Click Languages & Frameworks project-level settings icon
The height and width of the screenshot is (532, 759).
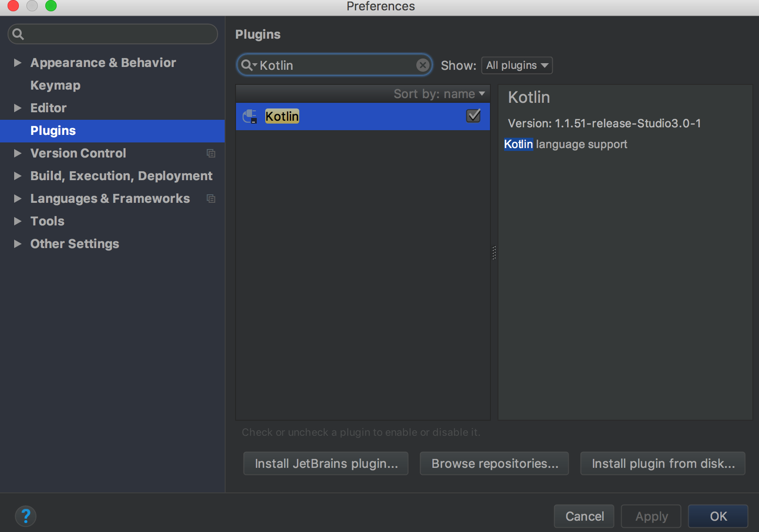coord(211,199)
